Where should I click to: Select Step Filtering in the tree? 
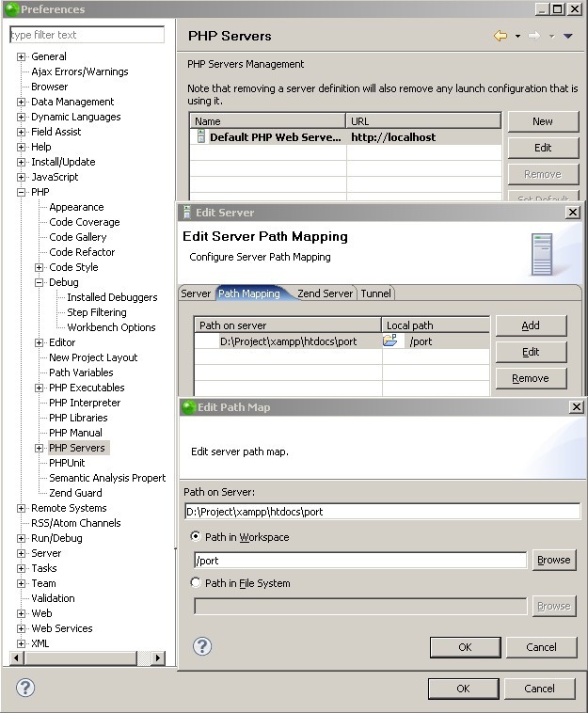click(97, 312)
